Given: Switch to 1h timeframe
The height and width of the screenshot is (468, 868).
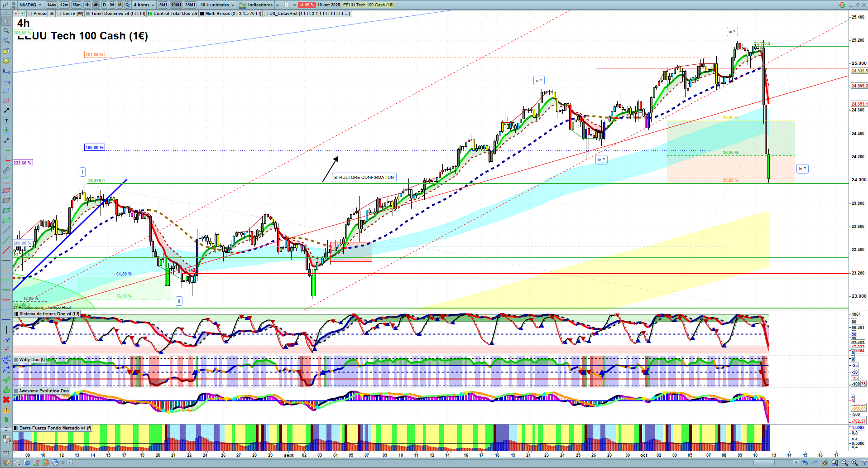Looking at the screenshot, I should coord(87,5).
